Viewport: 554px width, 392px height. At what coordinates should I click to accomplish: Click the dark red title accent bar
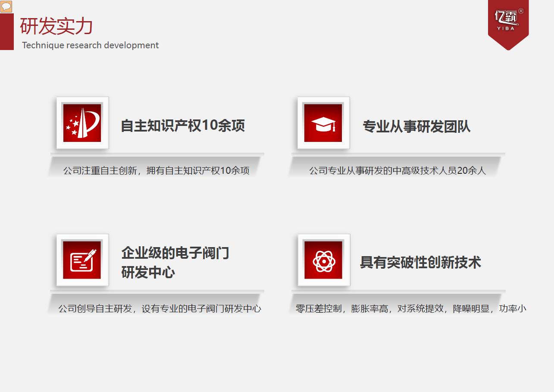7,31
